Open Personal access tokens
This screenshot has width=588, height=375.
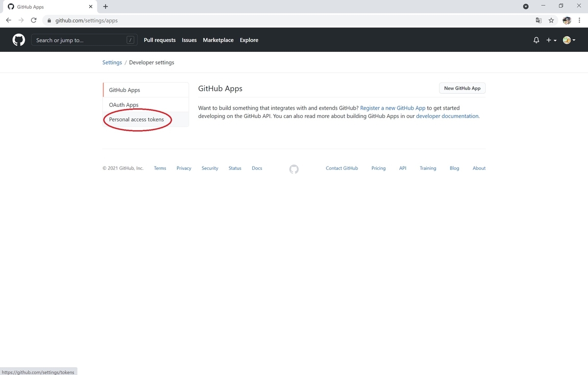click(146, 119)
